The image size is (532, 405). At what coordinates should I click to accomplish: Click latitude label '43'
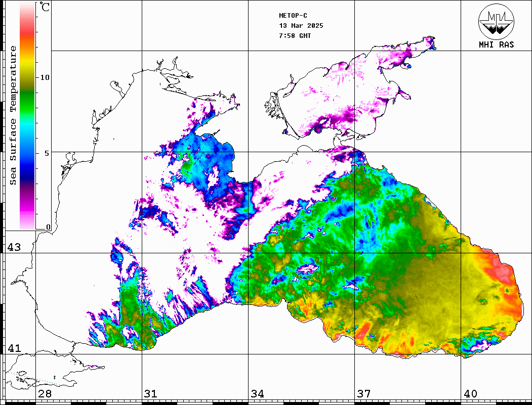click(x=14, y=247)
